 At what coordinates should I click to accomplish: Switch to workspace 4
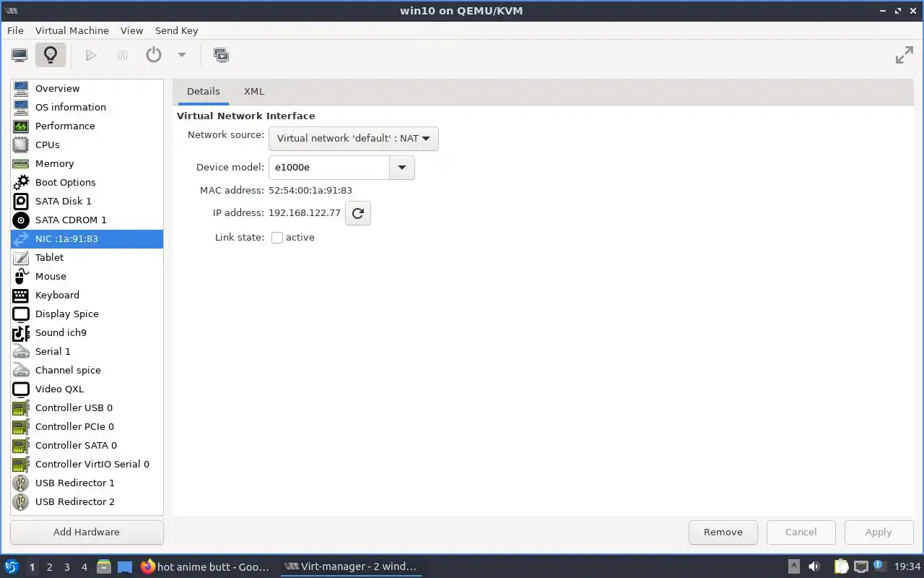(84, 567)
